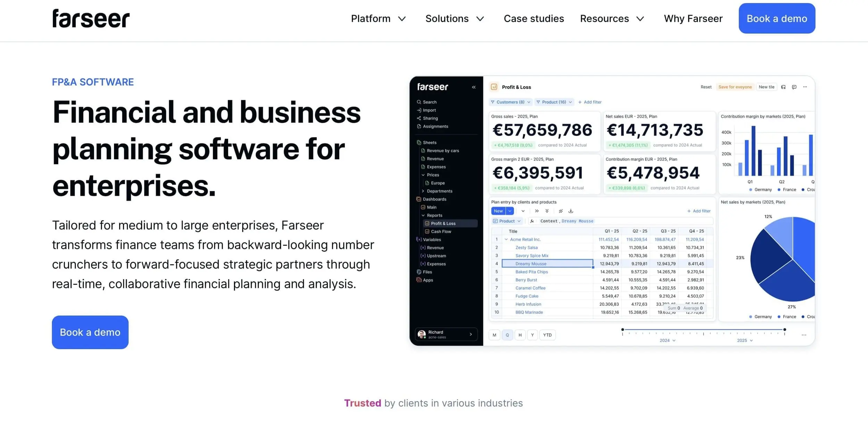Image resolution: width=868 pixels, height=423 pixels.
Task: Click the Search icon in the sidebar
Action: pos(419,102)
